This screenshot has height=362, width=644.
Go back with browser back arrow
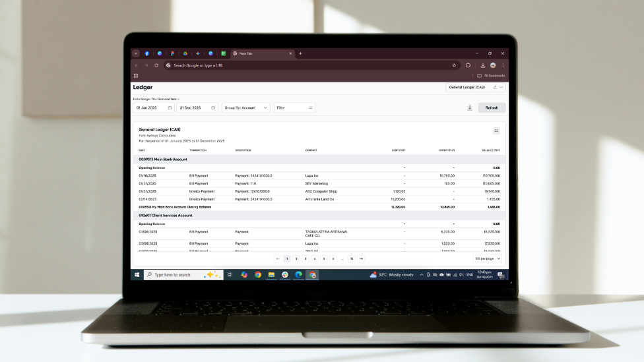tap(137, 65)
